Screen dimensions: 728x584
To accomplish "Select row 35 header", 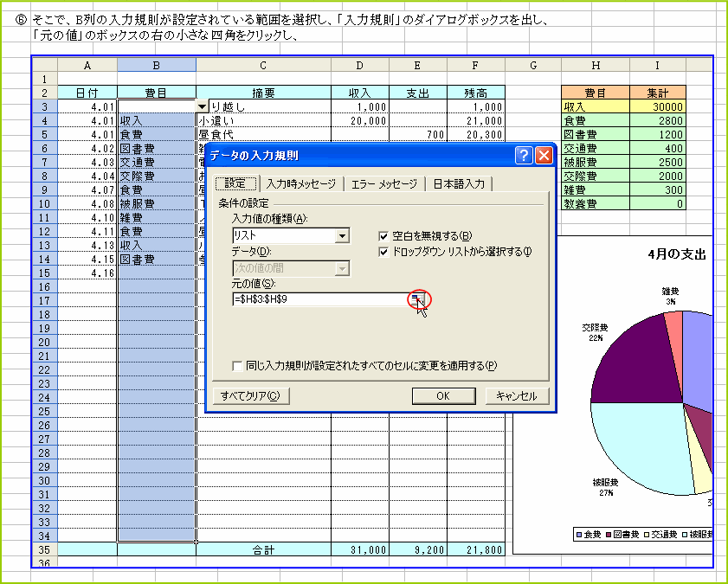I will (x=44, y=549).
